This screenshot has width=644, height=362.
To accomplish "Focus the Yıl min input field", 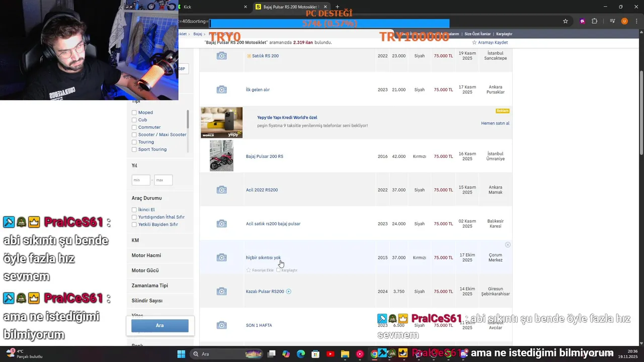I will click(141, 180).
